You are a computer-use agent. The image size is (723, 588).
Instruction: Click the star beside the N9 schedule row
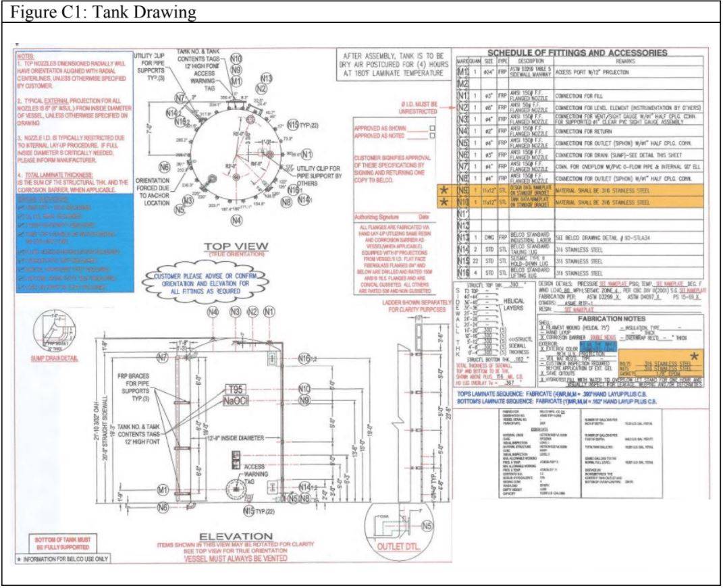pos(444,190)
